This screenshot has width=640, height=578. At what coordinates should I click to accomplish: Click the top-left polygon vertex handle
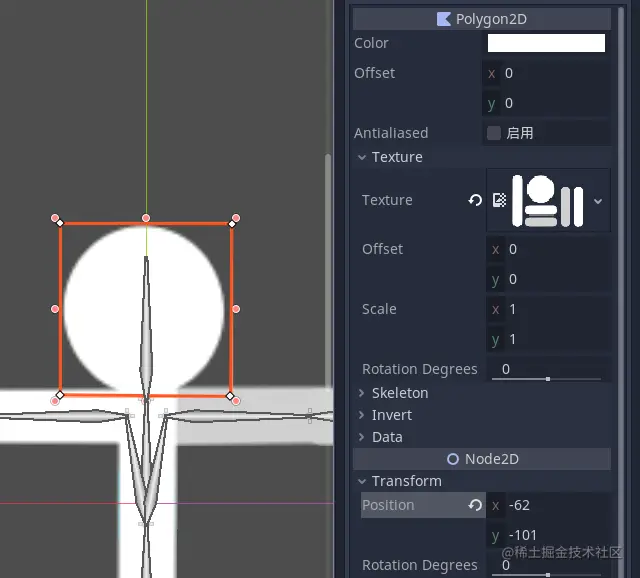[60, 223]
